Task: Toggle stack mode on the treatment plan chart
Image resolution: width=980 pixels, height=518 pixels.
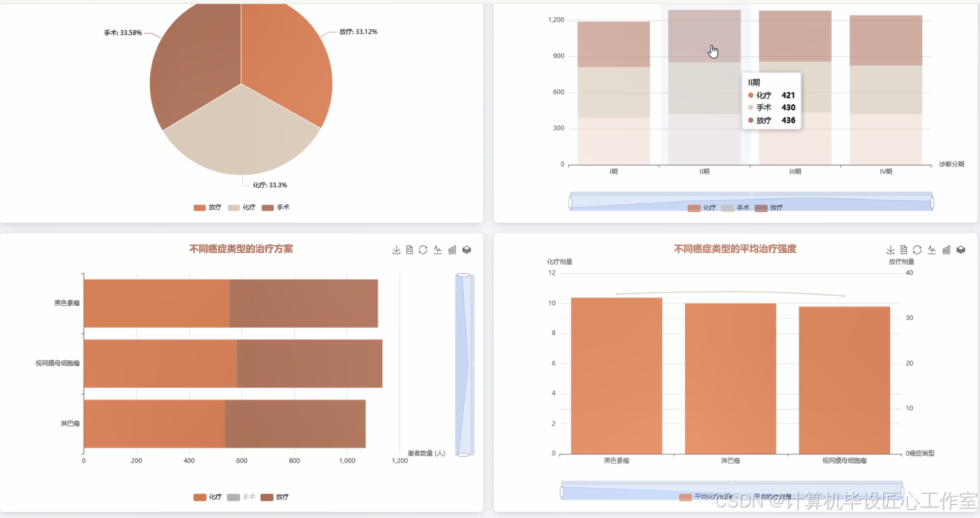Action: (x=467, y=250)
